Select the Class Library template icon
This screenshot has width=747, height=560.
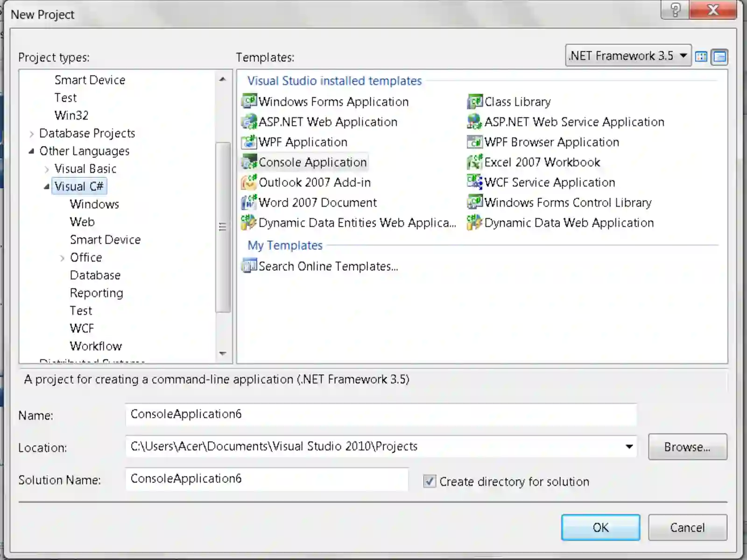pyautogui.click(x=475, y=101)
